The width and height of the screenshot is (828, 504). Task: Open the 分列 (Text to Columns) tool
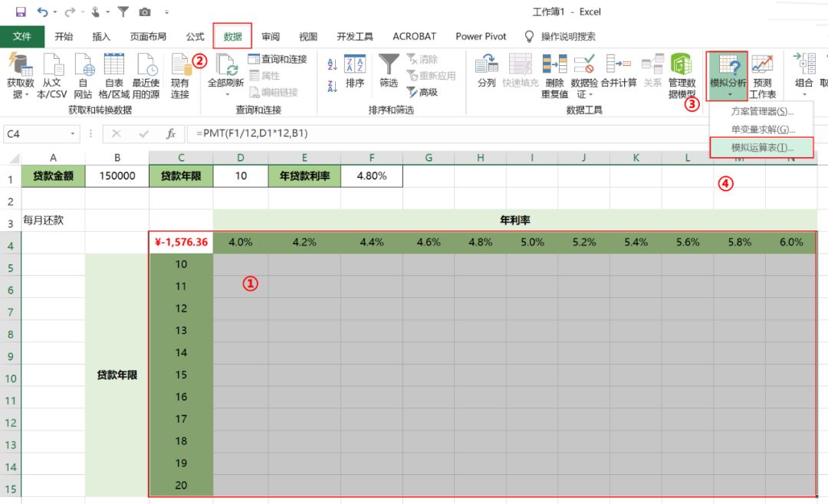(486, 74)
